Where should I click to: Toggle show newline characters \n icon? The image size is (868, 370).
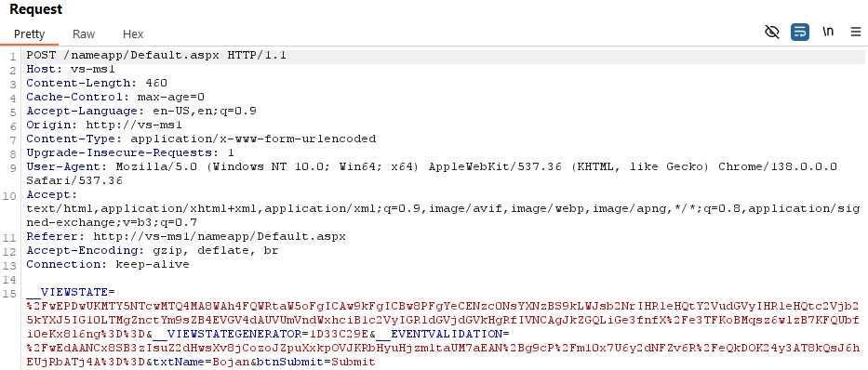(x=828, y=32)
